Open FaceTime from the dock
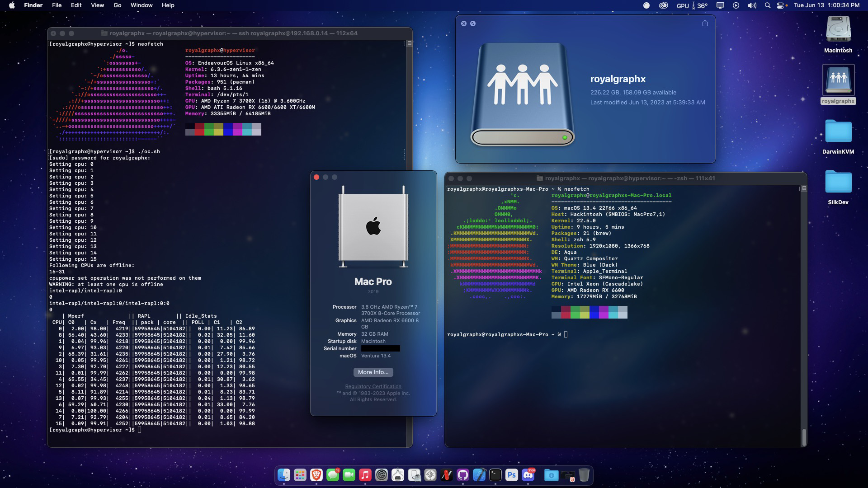The height and width of the screenshot is (488, 868). pyautogui.click(x=349, y=475)
